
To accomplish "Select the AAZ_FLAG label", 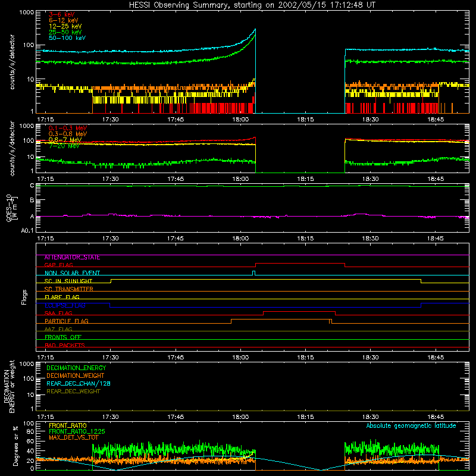I will (x=58, y=330).
